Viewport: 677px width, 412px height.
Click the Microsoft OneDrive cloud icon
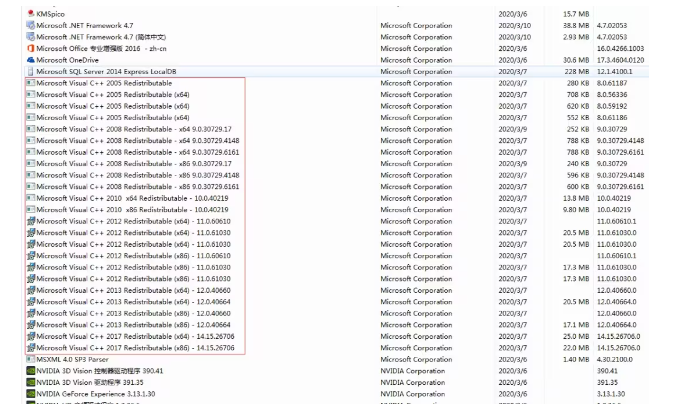pos(29,60)
